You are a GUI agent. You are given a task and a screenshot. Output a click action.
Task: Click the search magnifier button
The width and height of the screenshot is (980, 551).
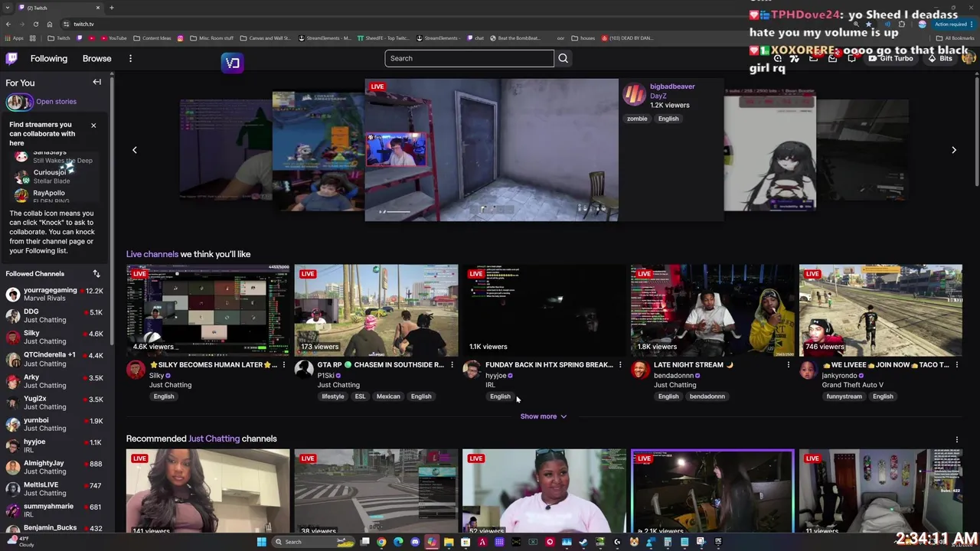(x=563, y=58)
